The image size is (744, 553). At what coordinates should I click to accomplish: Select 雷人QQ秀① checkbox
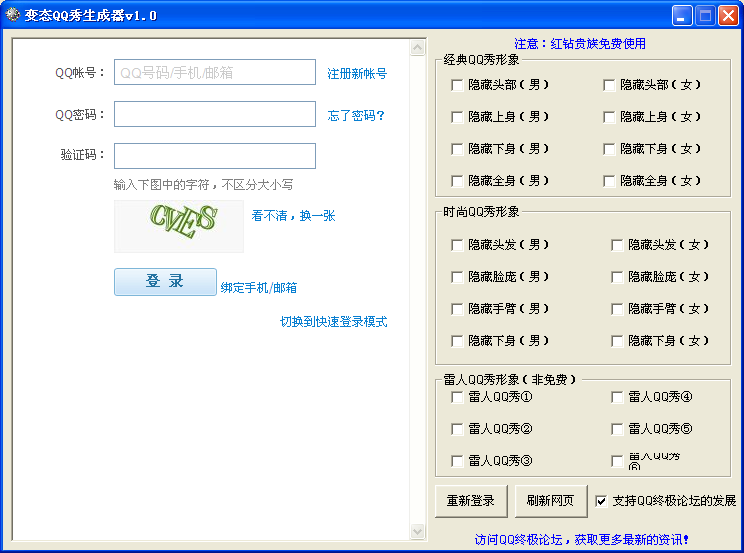457,397
